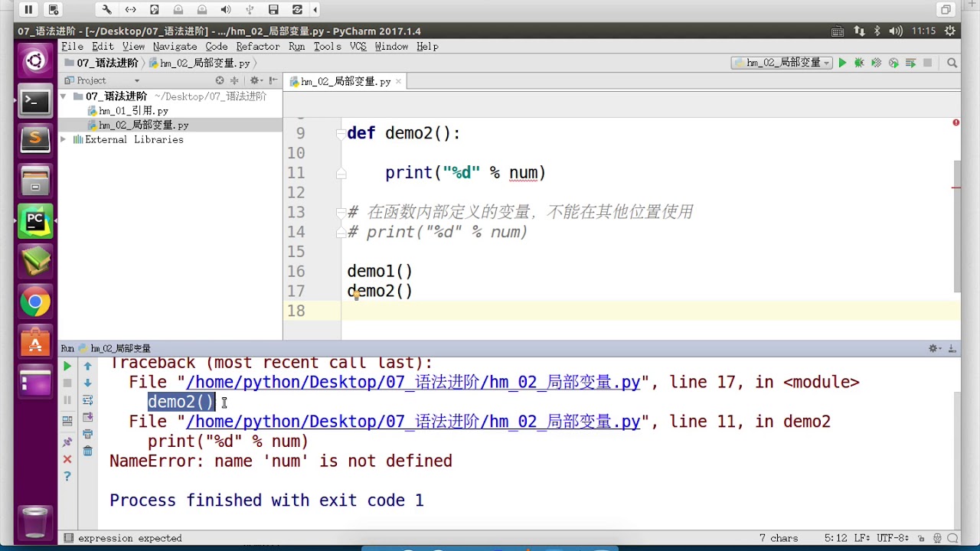
Task: Open Search Everywhere magnifier icon
Action: click(952, 63)
